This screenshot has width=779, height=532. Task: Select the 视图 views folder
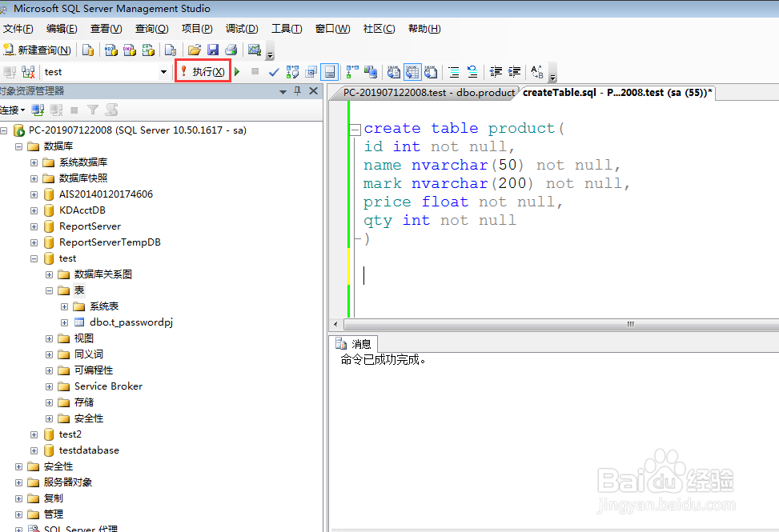point(83,338)
